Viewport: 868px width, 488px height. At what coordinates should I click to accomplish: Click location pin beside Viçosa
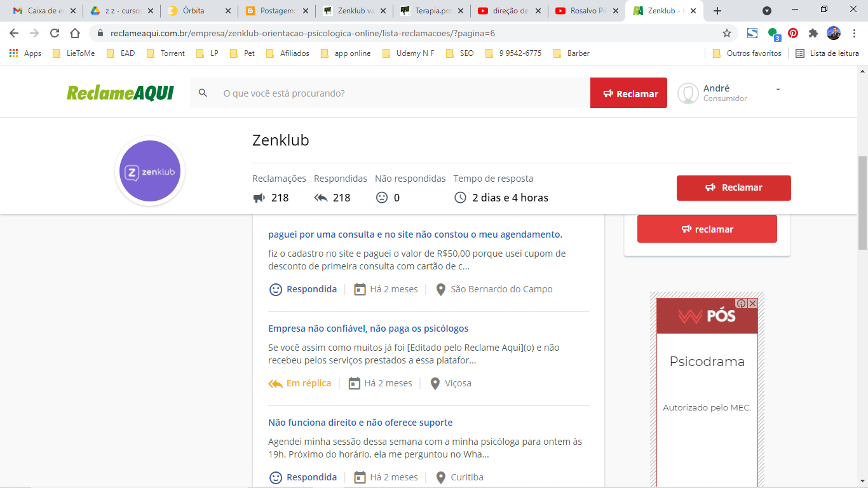coord(435,383)
